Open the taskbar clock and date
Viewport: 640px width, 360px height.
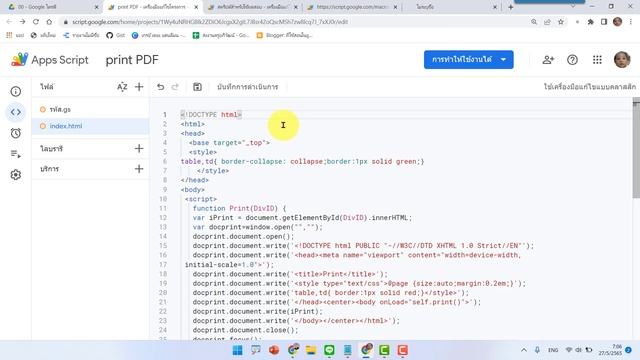point(611,350)
